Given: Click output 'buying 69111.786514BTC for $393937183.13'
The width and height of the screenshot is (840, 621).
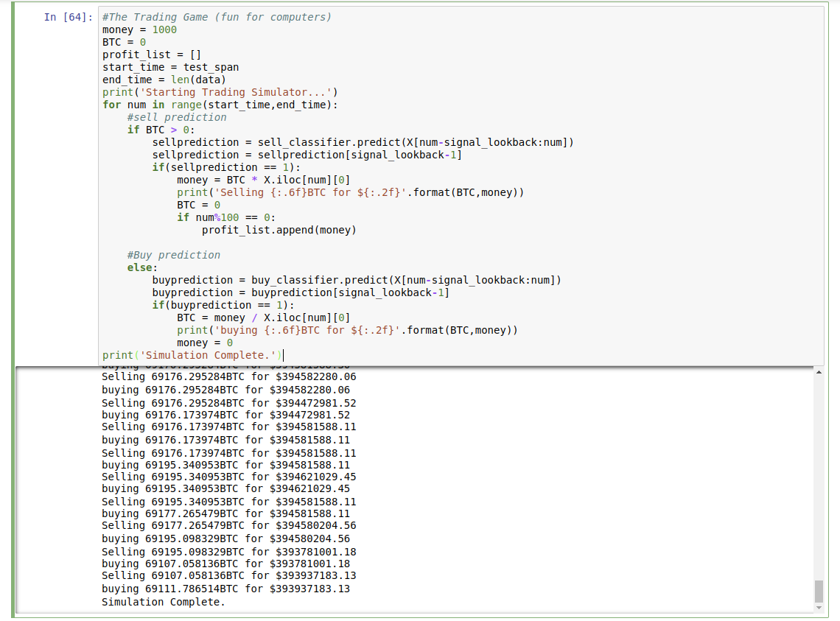Looking at the screenshot, I should [x=225, y=589].
